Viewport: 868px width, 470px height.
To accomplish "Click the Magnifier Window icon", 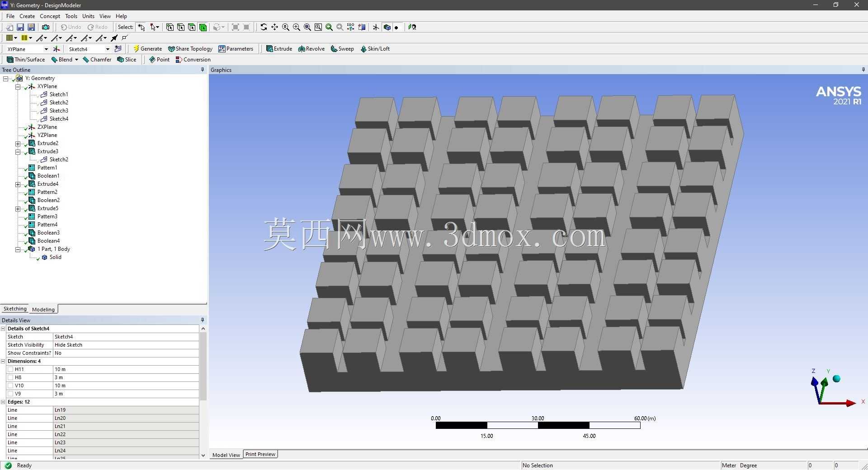I will point(318,27).
